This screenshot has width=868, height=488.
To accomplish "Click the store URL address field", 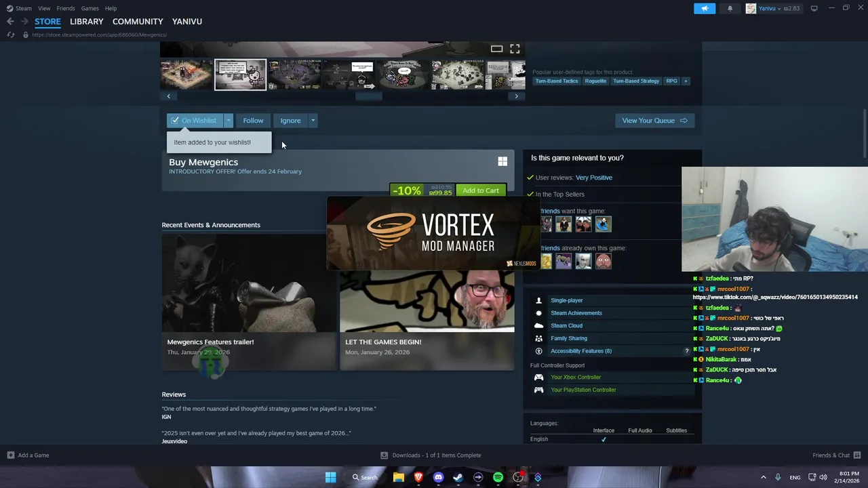I will [x=99, y=35].
